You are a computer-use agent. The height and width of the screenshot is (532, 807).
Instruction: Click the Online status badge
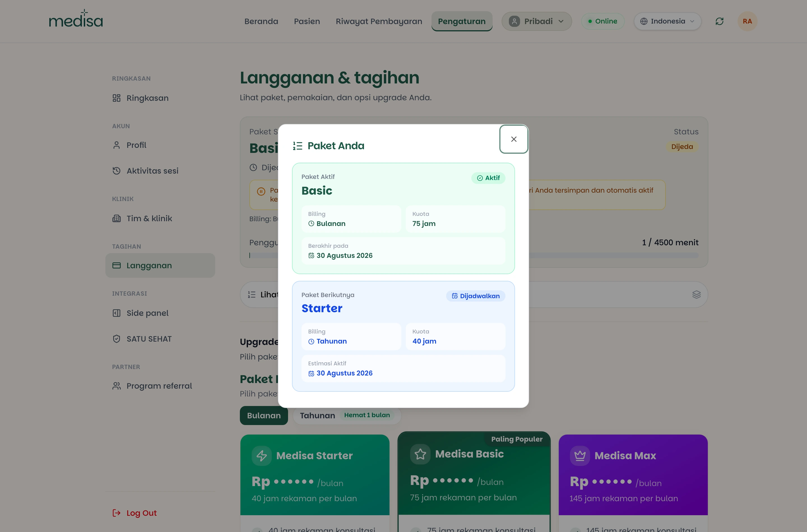pos(603,21)
